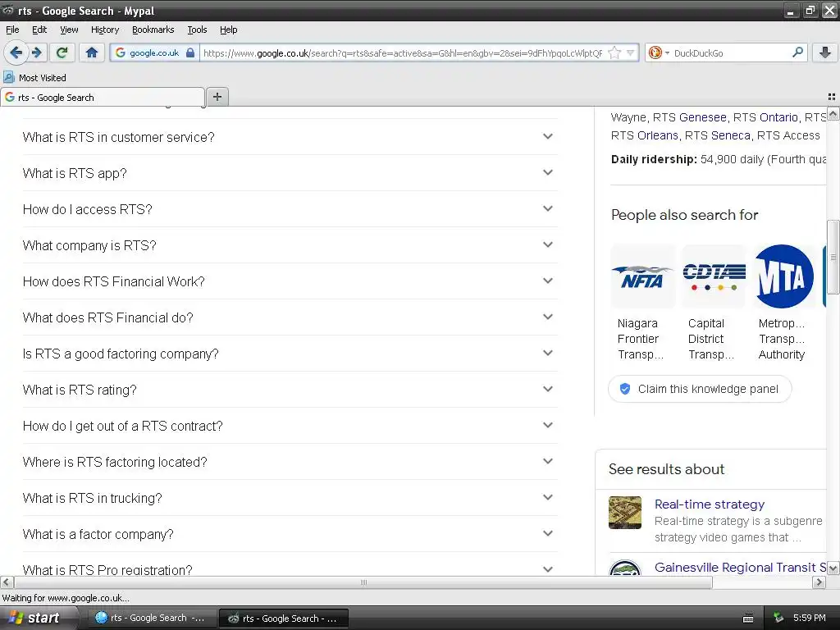The width and height of the screenshot is (840, 630).
Task: Expand 'What is a factor company?'
Action: 290,534
